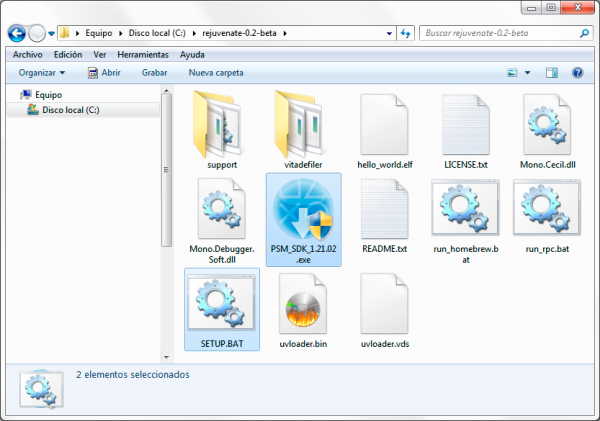The width and height of the screenshot is (600, 421).
Task: Open the Ver menu
Action: [x=99, y=55]
